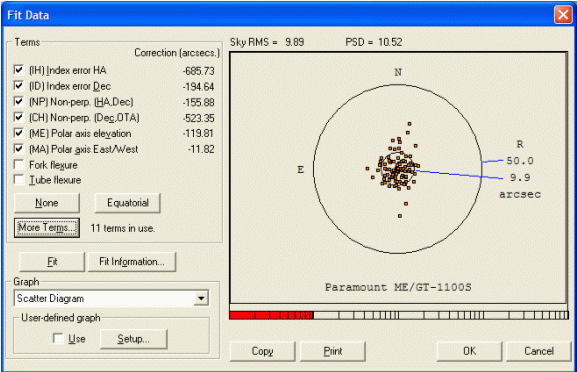
Task: Open Fit Information
Action: coord(132,262)
